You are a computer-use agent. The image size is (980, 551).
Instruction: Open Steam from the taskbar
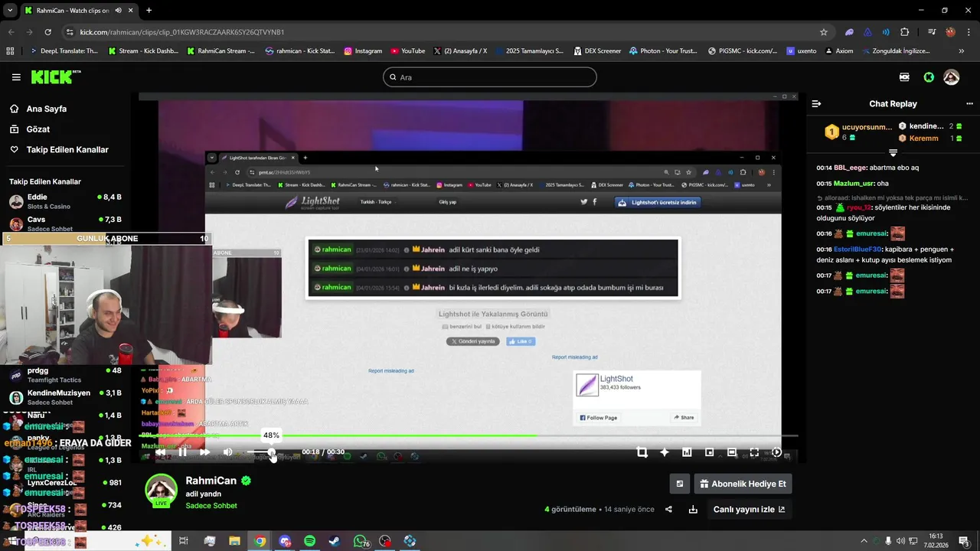pyautogui.click(x=335, y=541)
